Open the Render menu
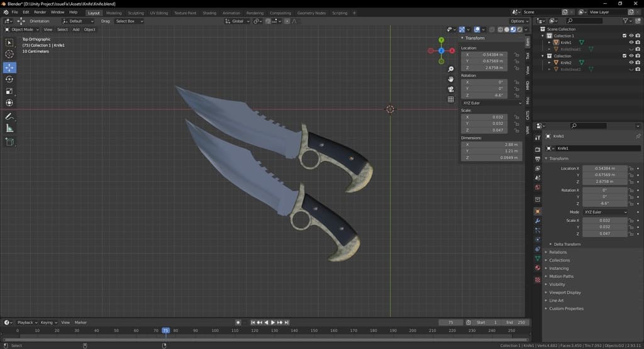The width and height of the screenshot is (644, 349). [40, 12]
